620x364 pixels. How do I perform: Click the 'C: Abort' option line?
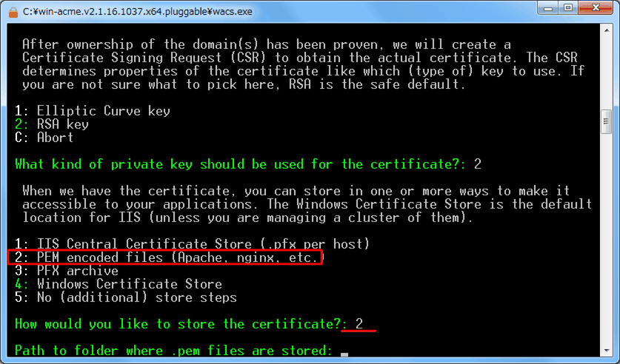click(x=44, y=138)
